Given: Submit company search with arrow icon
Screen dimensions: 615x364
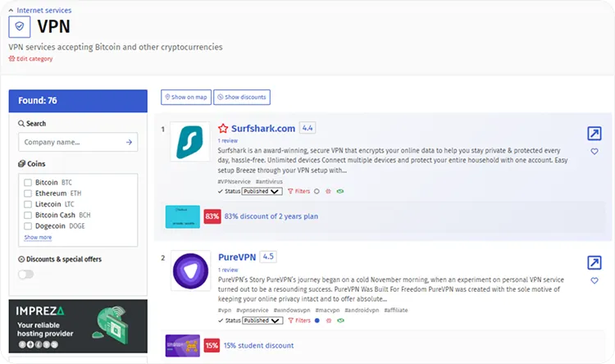Looking at the screenshot, I should pyautogui.click(x=129, y=142).
